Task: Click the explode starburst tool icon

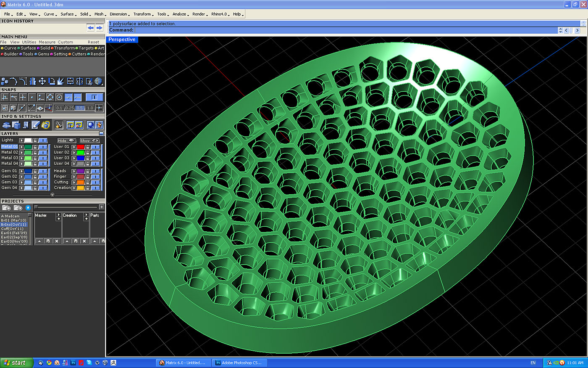Action: point(60,81)
